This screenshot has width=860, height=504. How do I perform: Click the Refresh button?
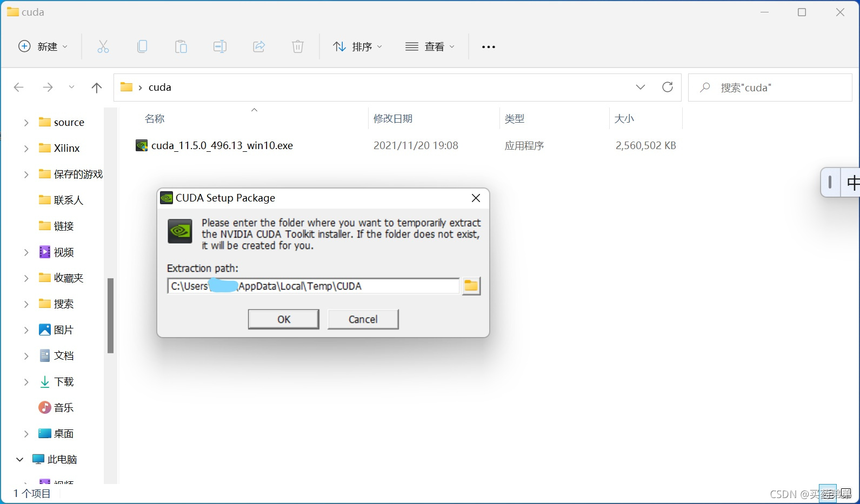click(x=668, y=88)
